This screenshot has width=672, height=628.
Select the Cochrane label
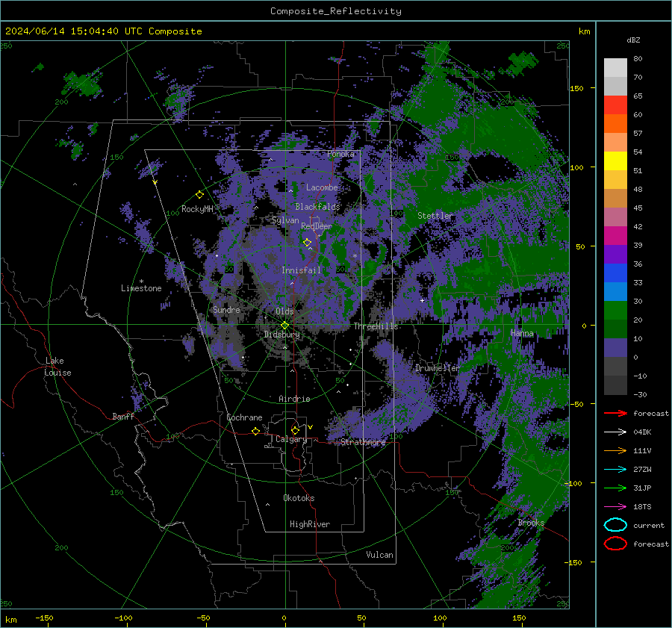pos(244,417)
